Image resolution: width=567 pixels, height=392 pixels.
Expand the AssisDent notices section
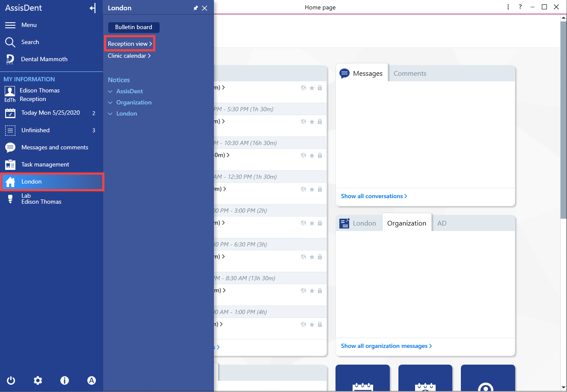click(125, 91)
